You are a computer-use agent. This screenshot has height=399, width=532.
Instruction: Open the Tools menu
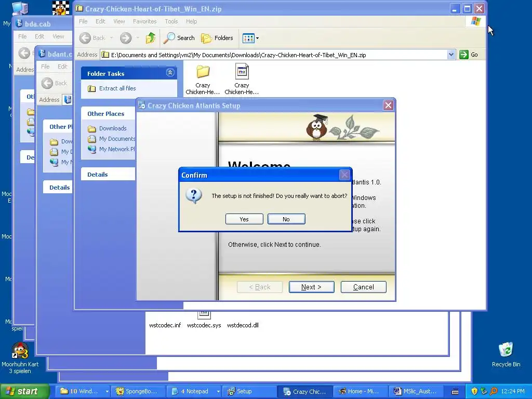pos(171,21)
